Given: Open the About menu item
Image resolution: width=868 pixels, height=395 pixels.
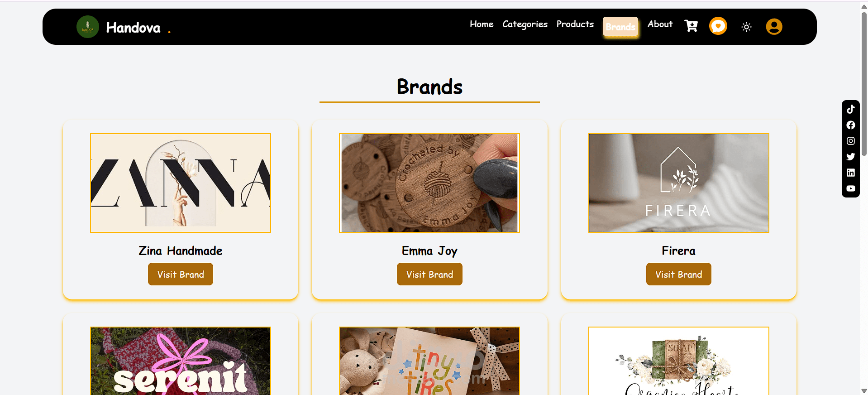Looking at the screenshot, I should [660, 24].
